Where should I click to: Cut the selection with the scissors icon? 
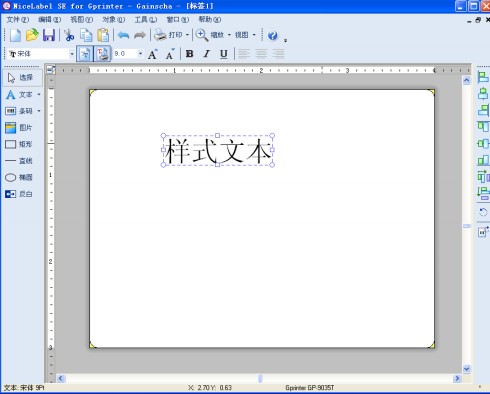pos(69,35)
